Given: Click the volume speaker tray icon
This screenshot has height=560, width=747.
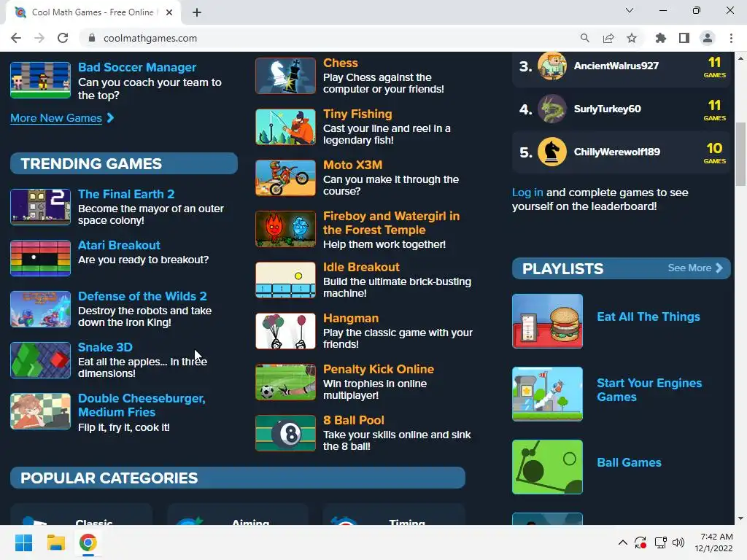Looking at the screenshot, I should pyautogui.click(x=678, y=542).
